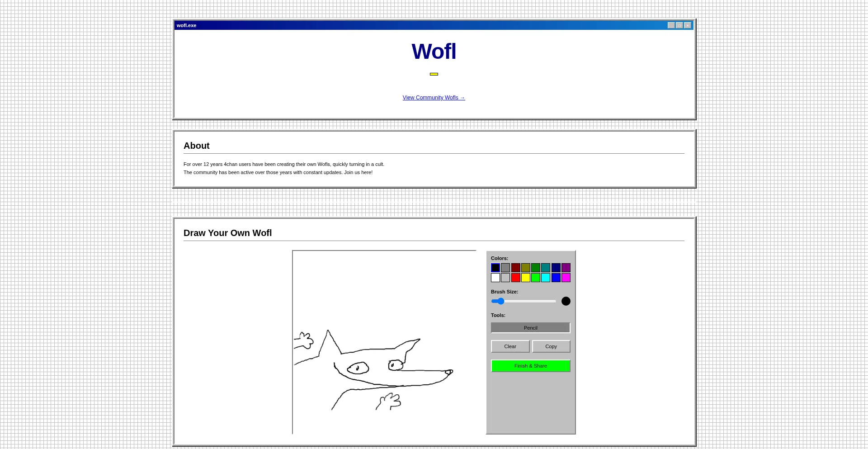Click the wolf's nose on the canvas
This screenshot has height=449, width=868.
click(x=449, y=372)
